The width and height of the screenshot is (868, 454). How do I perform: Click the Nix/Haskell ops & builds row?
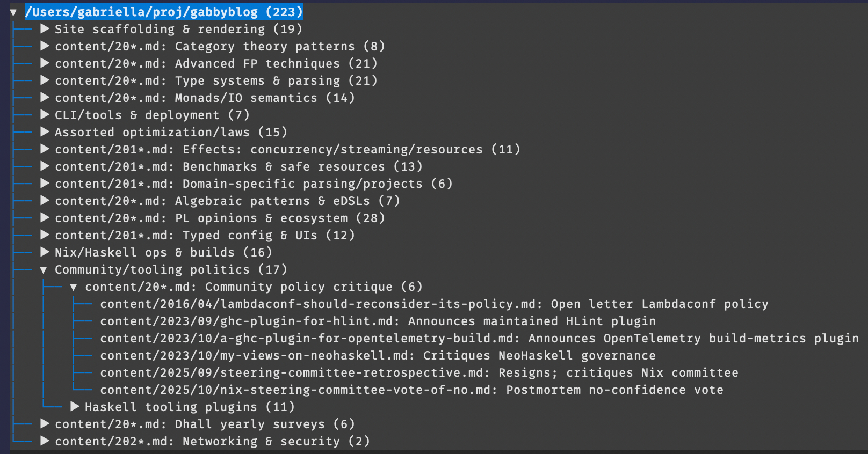(x=163, y=253)
